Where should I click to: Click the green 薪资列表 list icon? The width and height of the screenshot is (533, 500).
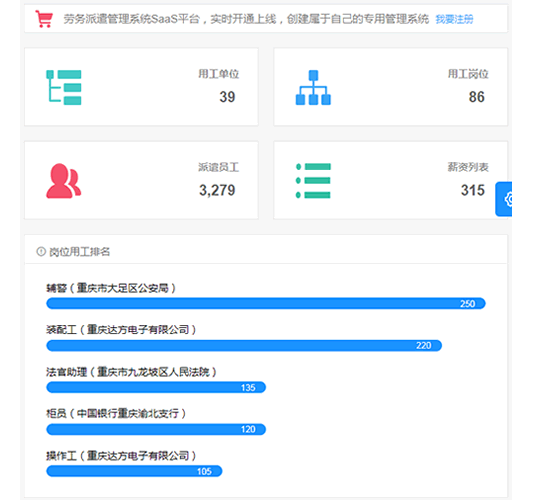pyautogui.click(x=313, y=180)
